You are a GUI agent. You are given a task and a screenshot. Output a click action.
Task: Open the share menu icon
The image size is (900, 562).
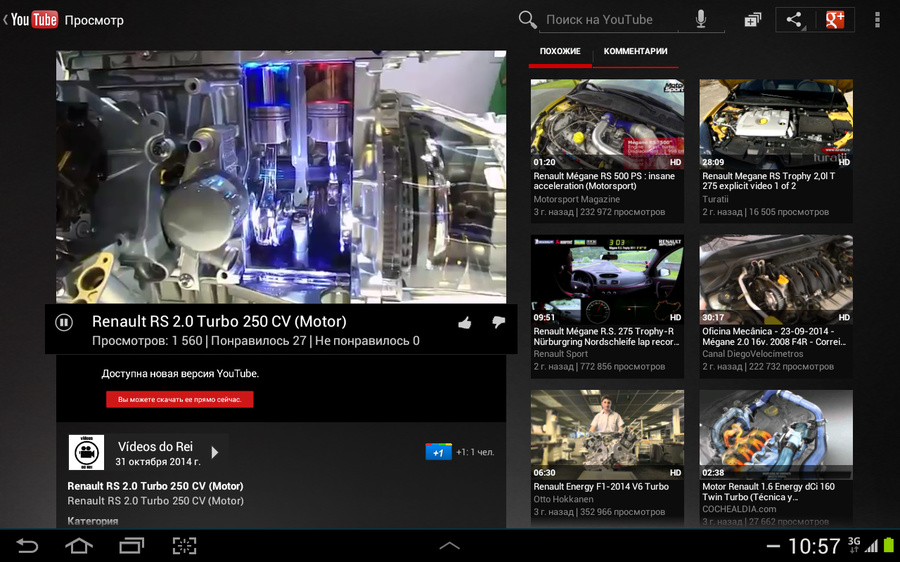click(x=794, y=20)
